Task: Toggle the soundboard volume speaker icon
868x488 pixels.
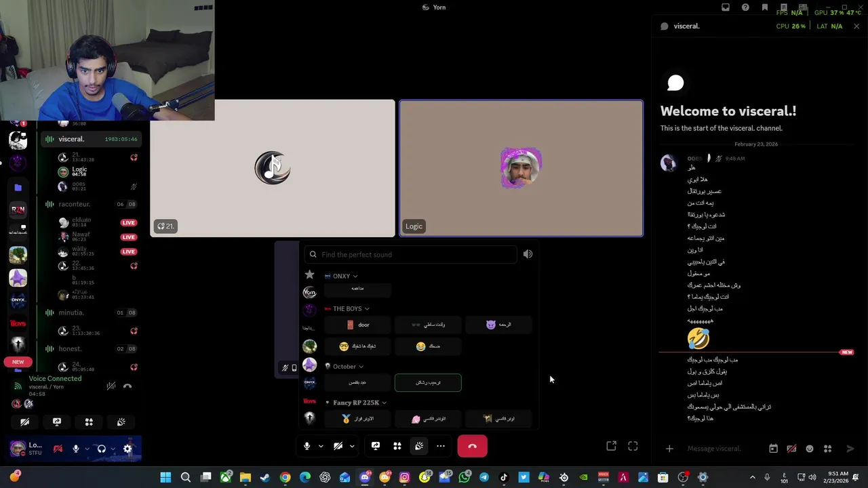Action: point(528,254)
